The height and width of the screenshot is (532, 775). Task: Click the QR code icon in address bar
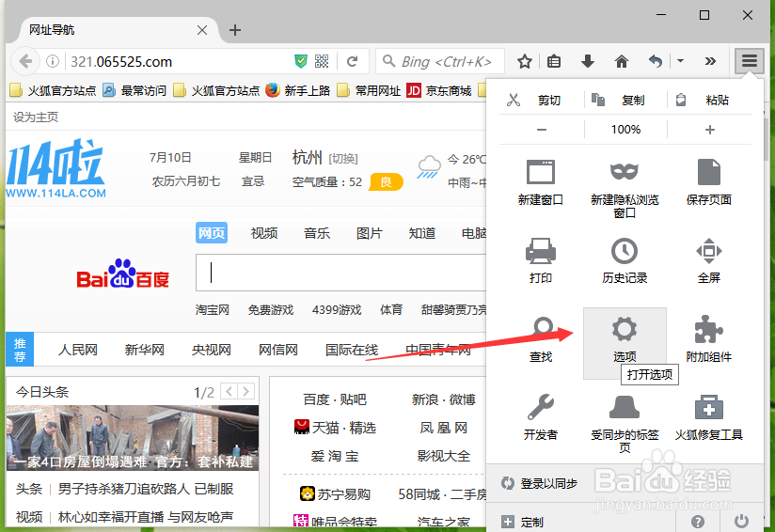(x=322, y=61)
